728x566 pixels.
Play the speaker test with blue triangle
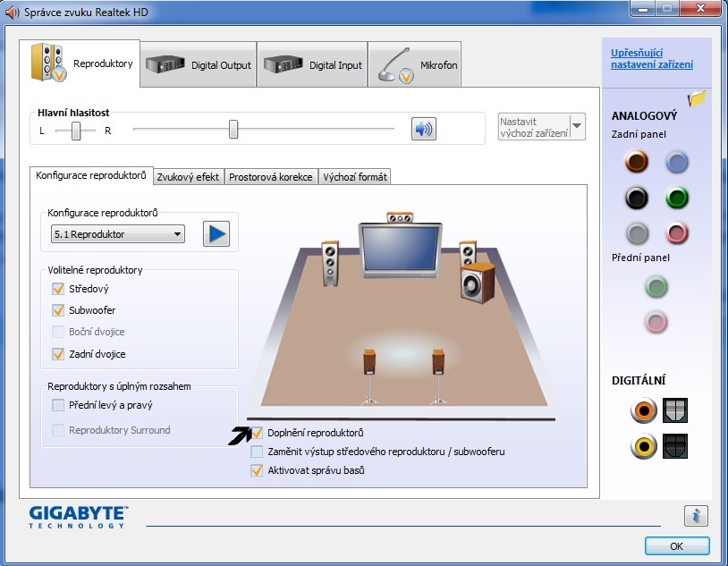[x=216, y=233]
